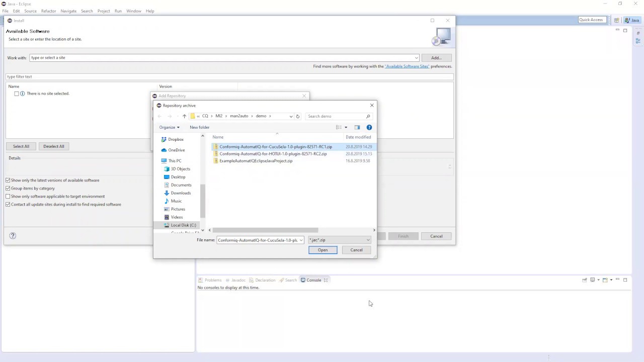Viewport: 644px width, 362px height.
Task: Select ExampleAutomatIQEclipseJavaProject.zip file
Action: point(255,161)
